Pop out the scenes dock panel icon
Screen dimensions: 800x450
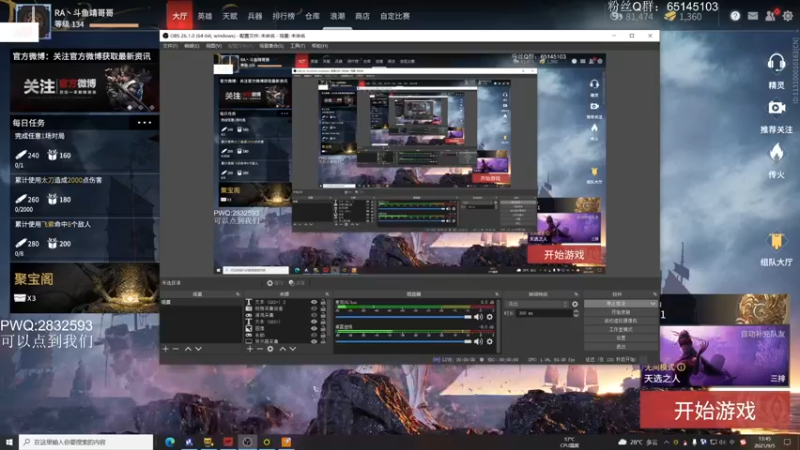coord(238,294)
